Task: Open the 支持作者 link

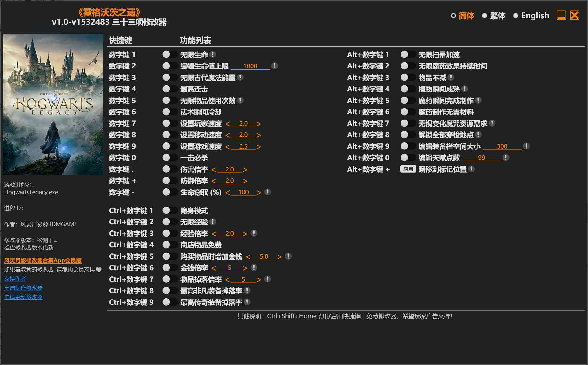Action: (15, 278)
